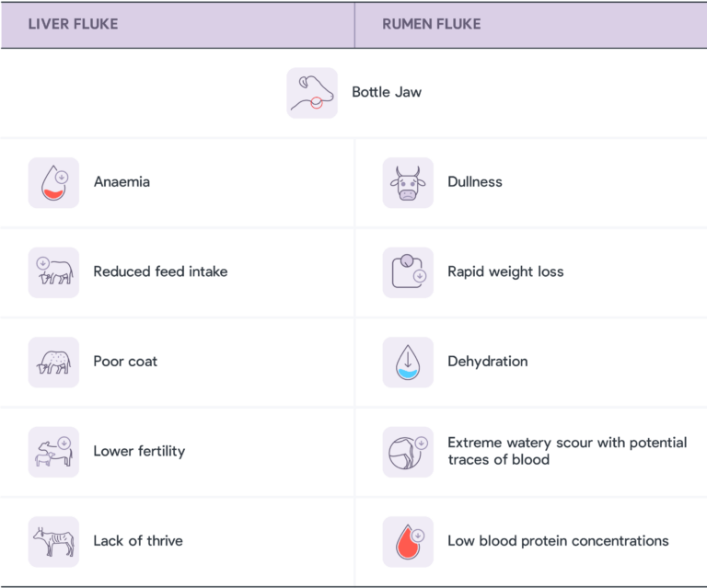Click the Poor coat spotted cow icon
The image size is (707, 588).
[53, 362]
